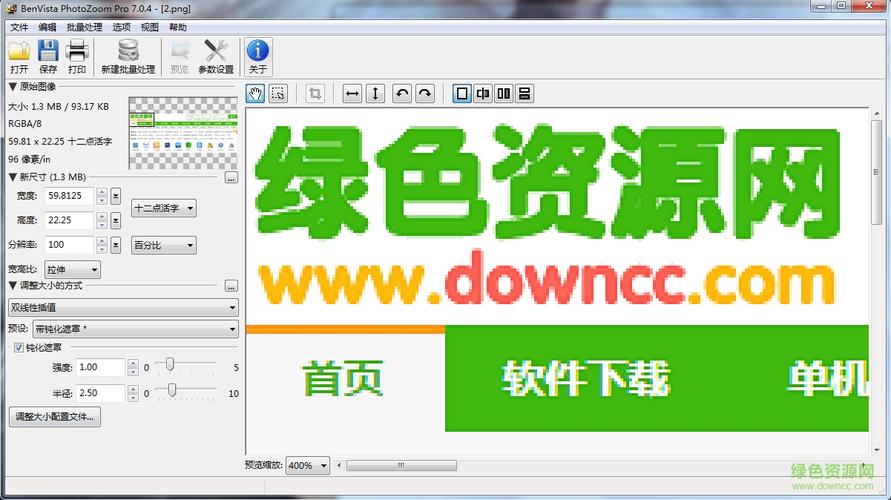Collapse the resize method (调整大小的方式) section

[x=13, y=285]
